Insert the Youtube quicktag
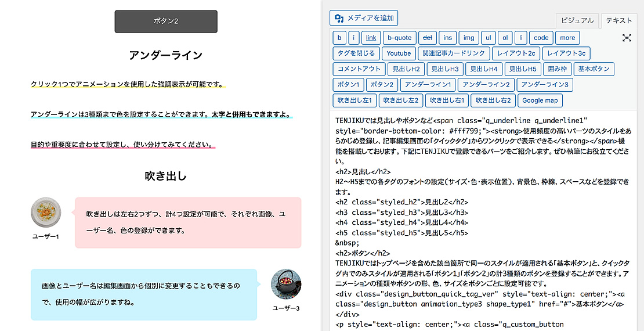 (x=399, y=53)
